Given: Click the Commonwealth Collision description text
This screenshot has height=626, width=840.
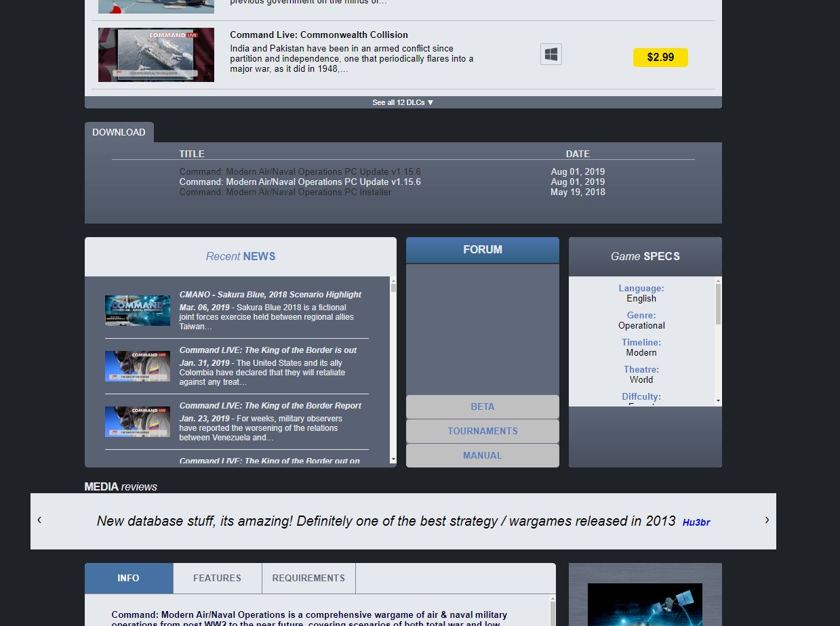Looking at the screenshot, I should [x=352, y=59].
